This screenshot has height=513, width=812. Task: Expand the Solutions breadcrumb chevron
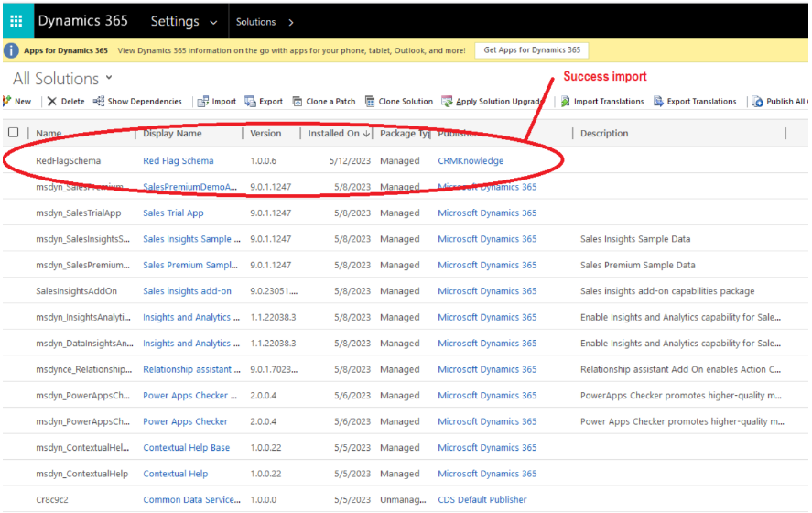[291, 22]
